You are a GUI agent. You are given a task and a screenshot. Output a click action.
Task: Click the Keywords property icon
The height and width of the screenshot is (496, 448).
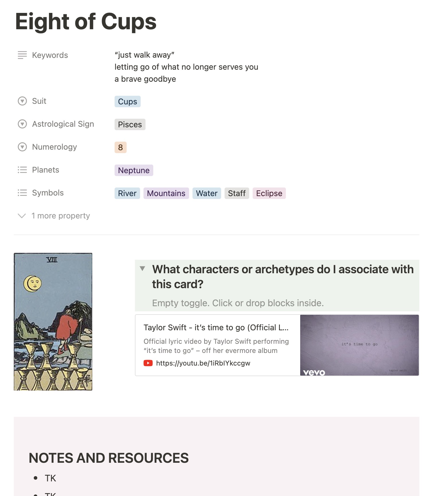(22, 55)
